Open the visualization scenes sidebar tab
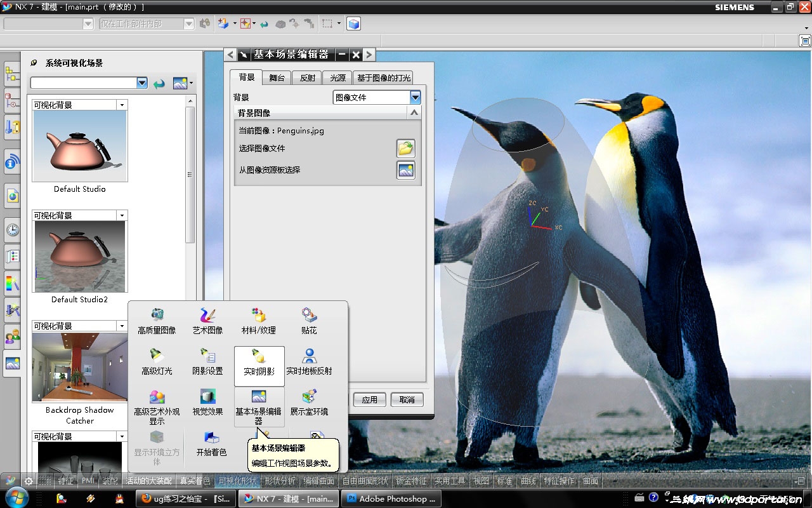 [x=12, y=364]
